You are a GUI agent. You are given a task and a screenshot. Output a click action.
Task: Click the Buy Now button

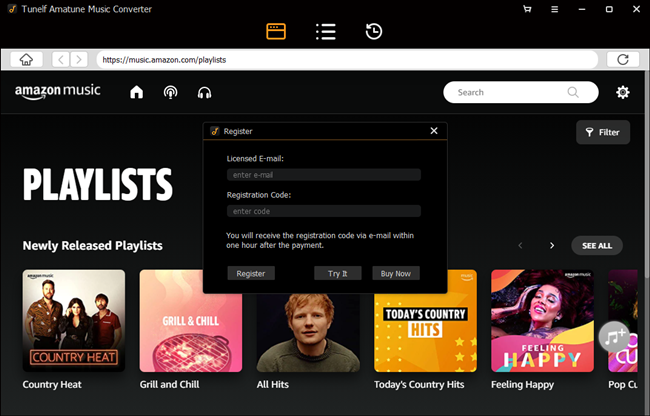click(x=395, y=273)
